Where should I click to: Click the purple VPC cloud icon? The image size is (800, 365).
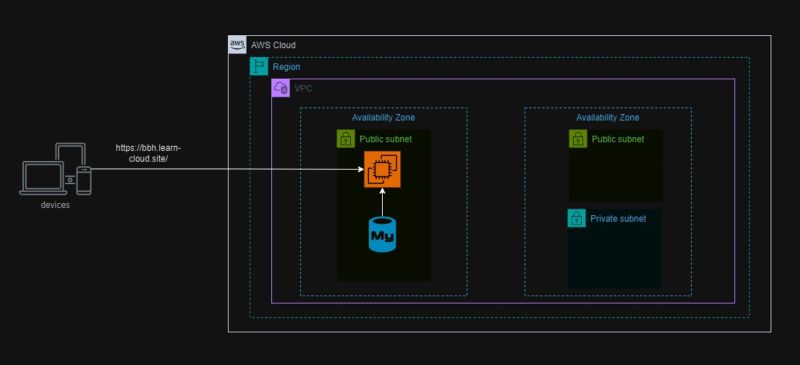(x=281, y=88)
